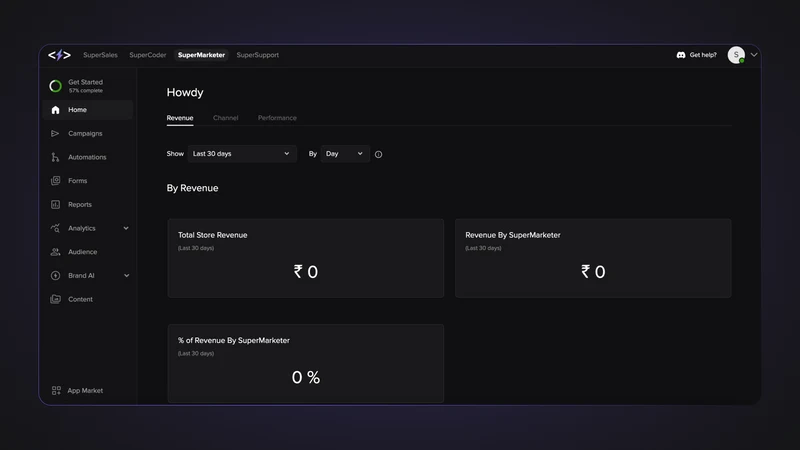800x450 pixels.
Task: Click the Campaigns arrow icon
Action: 55,133
